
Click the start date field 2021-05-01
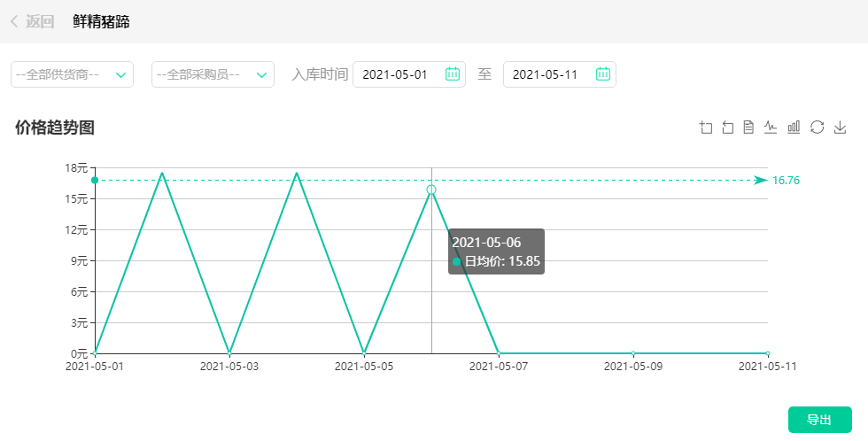point(396,74)
